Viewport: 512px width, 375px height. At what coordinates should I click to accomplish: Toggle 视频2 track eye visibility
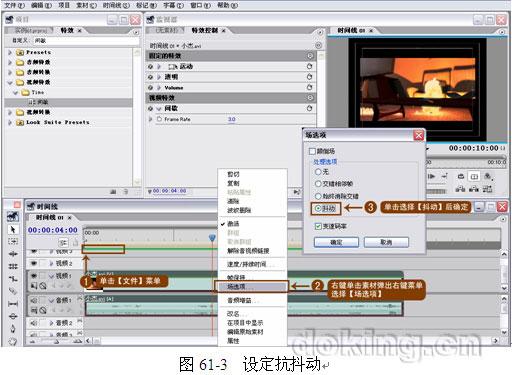(34, 263)
